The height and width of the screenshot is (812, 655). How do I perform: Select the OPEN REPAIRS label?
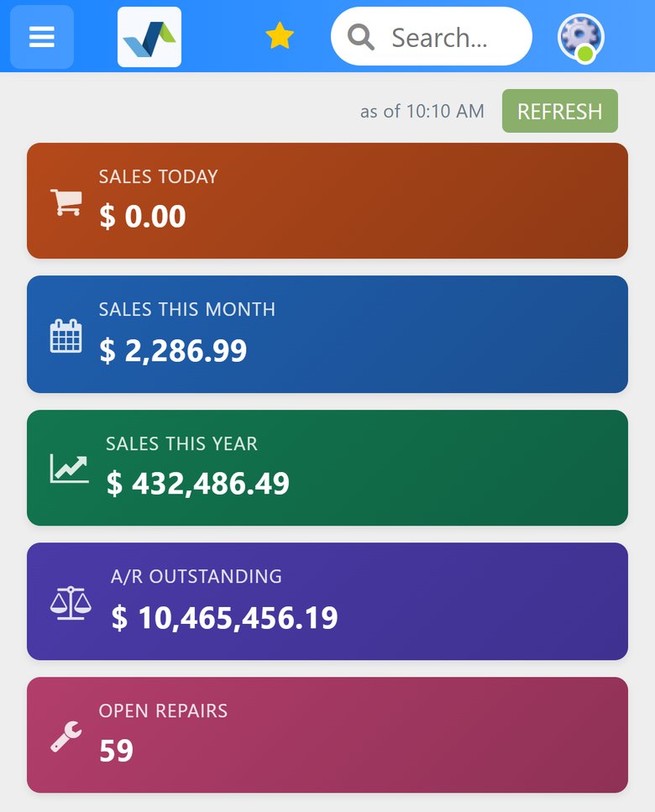[163, 711]
